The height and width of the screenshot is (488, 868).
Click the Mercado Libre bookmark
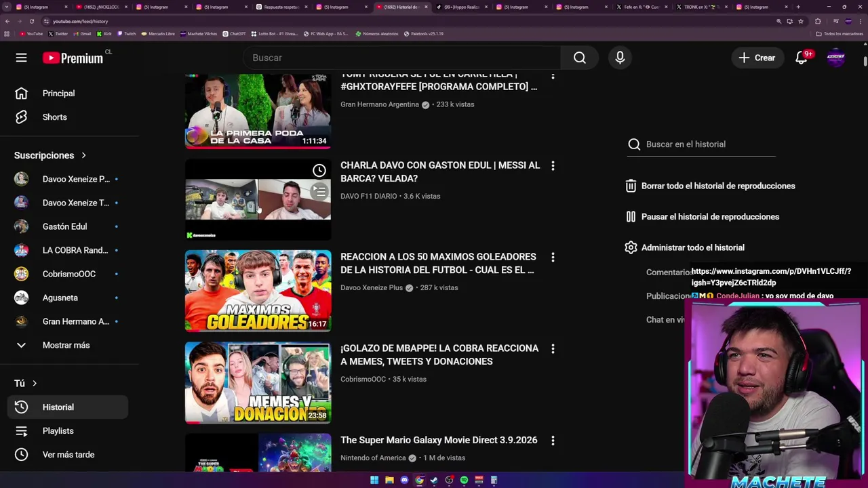tap(158, 33)
